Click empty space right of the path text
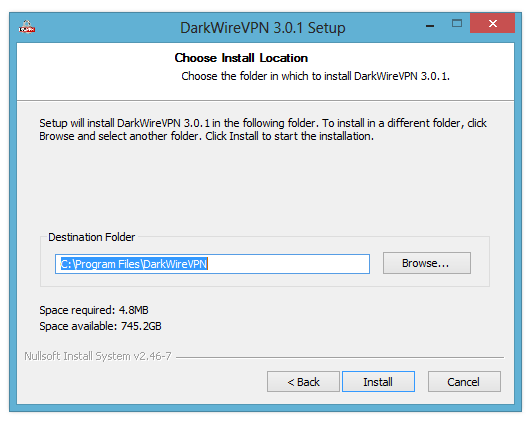526x424 pixels. point(288,264)
